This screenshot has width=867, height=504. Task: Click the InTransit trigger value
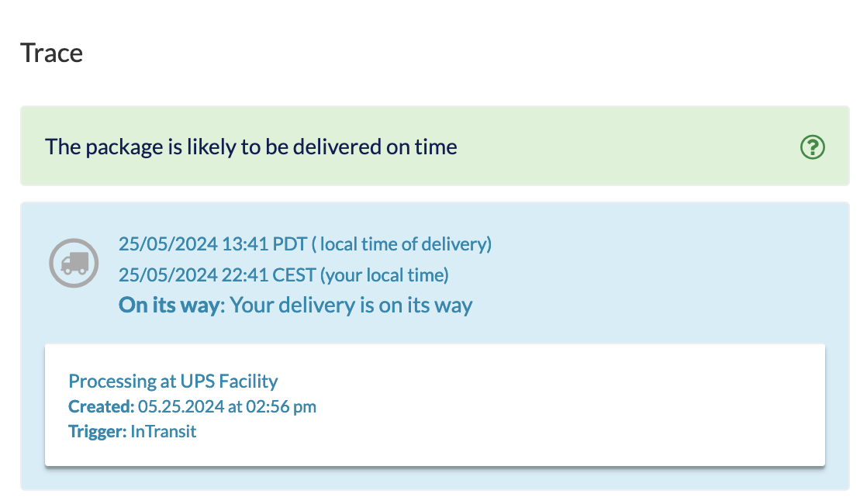click(163, 431)
